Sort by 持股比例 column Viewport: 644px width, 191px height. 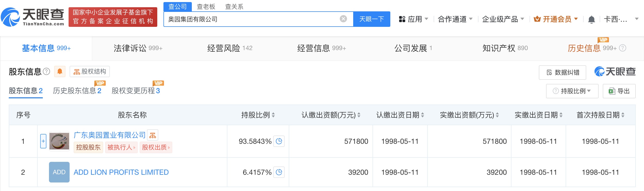pos(273,115)
